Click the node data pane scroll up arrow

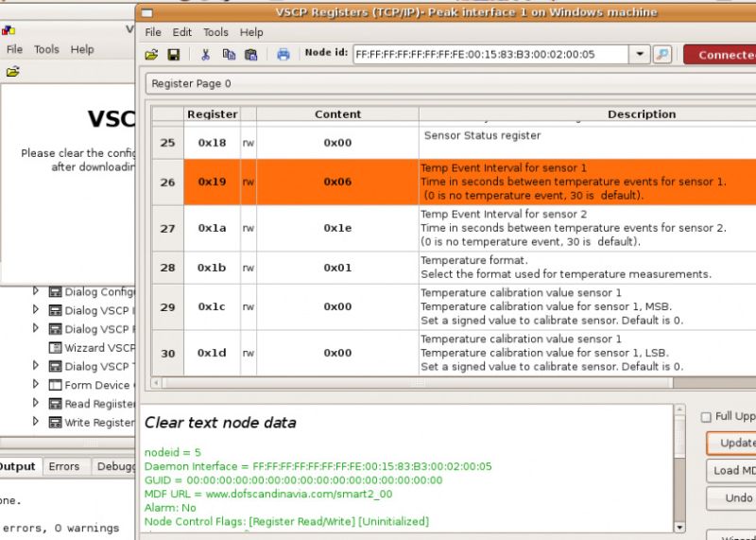click(679, 409)
